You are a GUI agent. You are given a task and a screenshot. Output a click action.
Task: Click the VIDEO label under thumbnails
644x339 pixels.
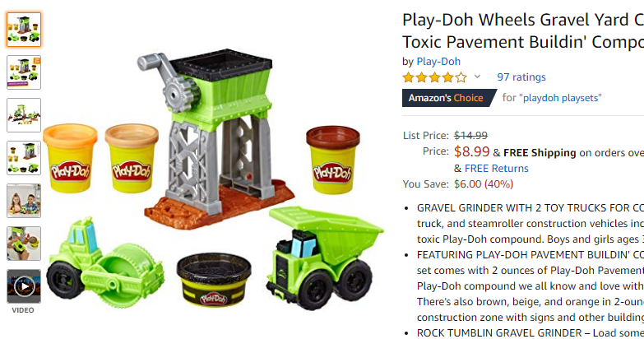coord(23,310)
